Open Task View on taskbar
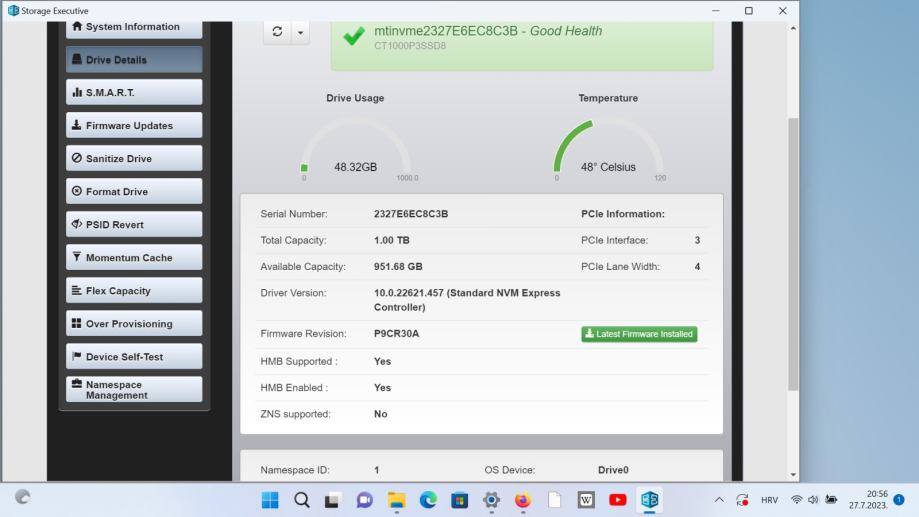Viewport: 919px width, 517px height. click(333, 500)
